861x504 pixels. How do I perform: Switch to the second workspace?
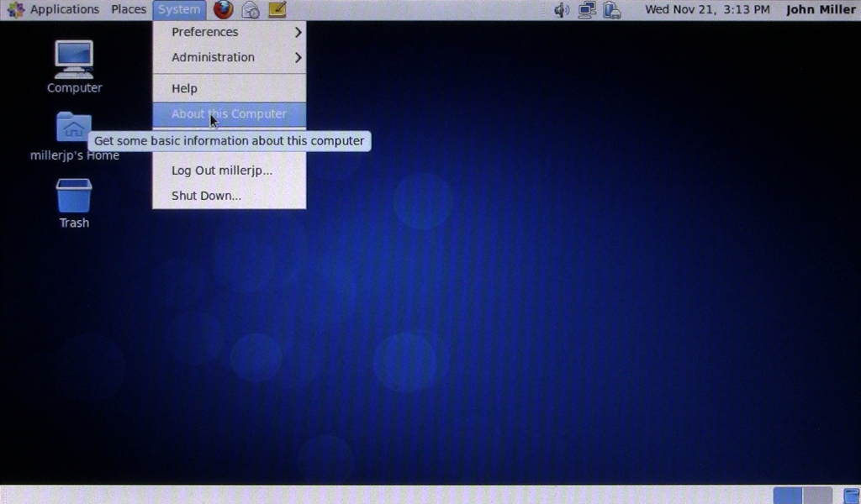817,496
